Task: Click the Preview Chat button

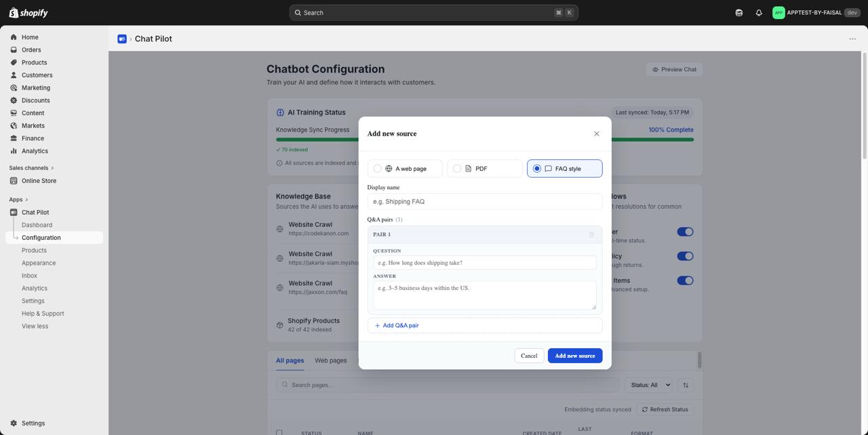Action: pyautogui.click(x=674, y=69)
